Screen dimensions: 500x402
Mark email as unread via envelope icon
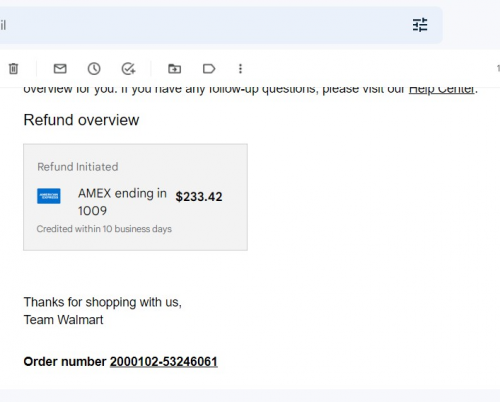(x=60, y=69)
